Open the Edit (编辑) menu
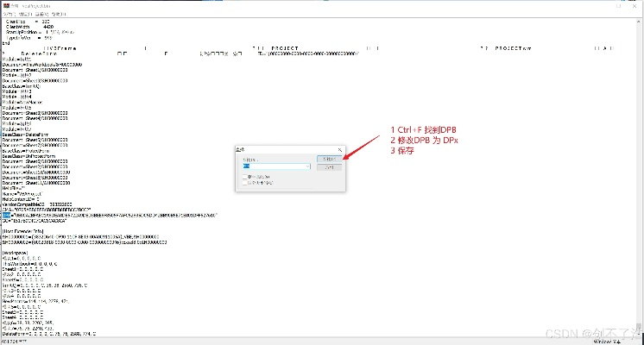 click(25, 14)
